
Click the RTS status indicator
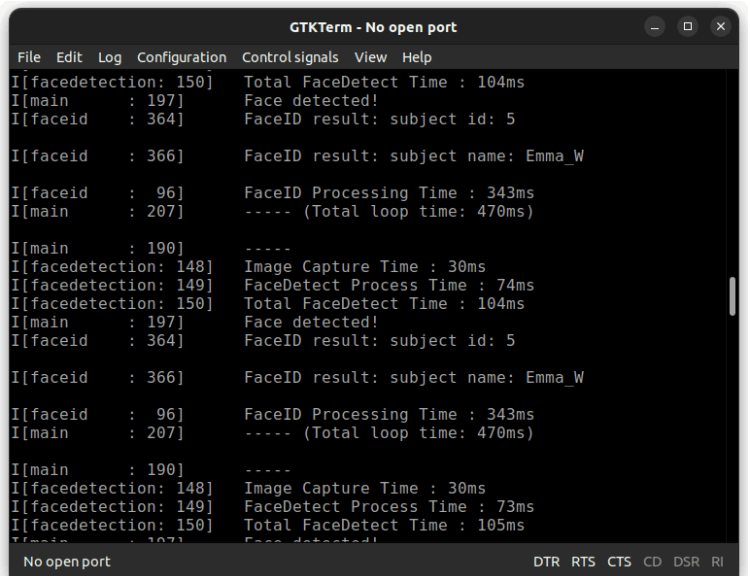[x=584, y=562]
